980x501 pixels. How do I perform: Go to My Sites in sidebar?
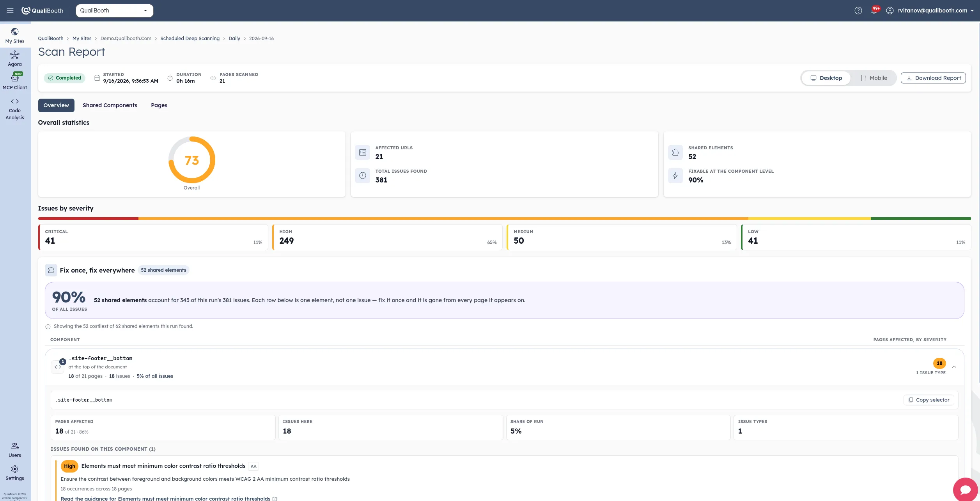pos(15,35)
